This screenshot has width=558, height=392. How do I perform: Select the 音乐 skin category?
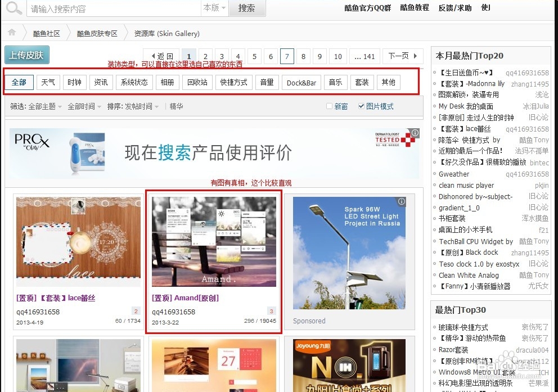click(336, 82)
